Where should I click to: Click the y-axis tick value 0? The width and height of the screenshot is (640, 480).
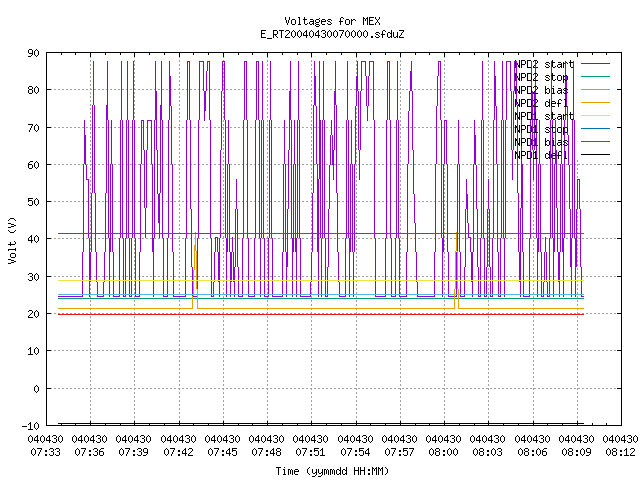(36, 389)
